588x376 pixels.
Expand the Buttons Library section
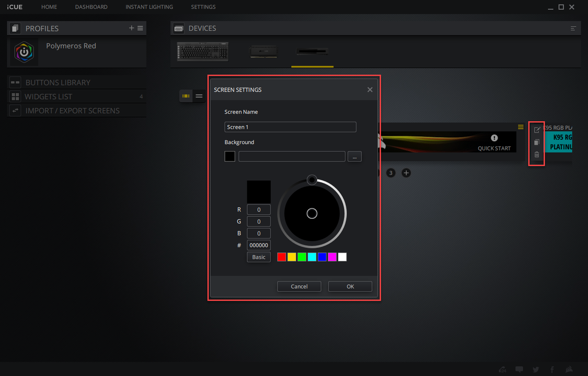point(57,83)
